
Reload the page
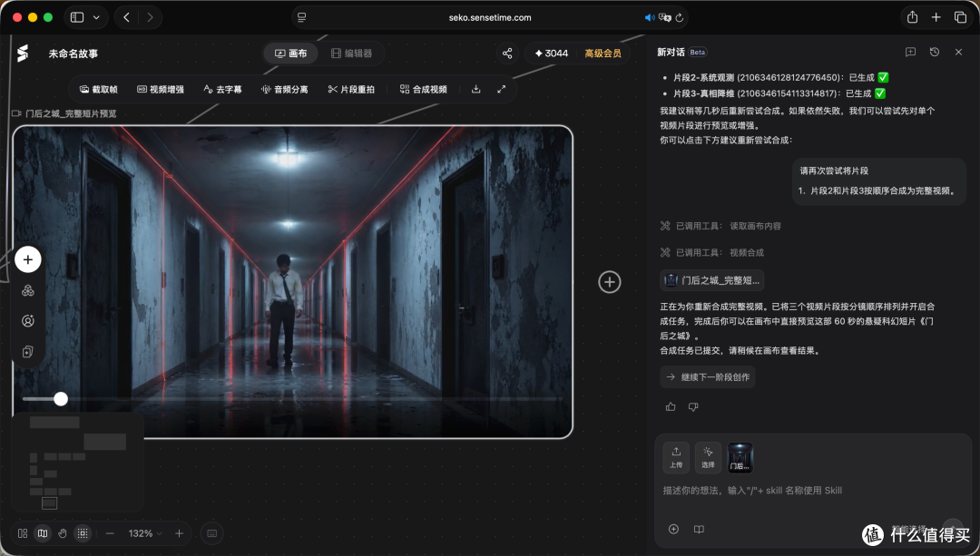click(680, 17)
